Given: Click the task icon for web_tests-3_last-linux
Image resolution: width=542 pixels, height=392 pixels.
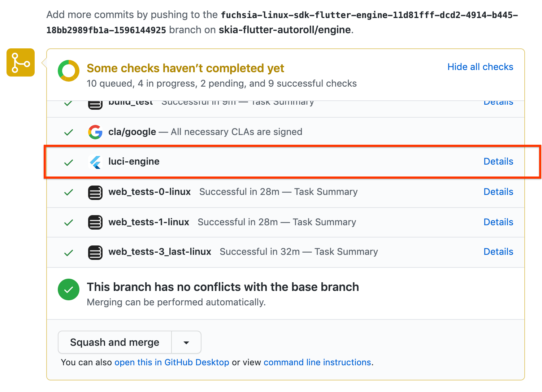Looking at the screenshot, I should pos(95,252).
